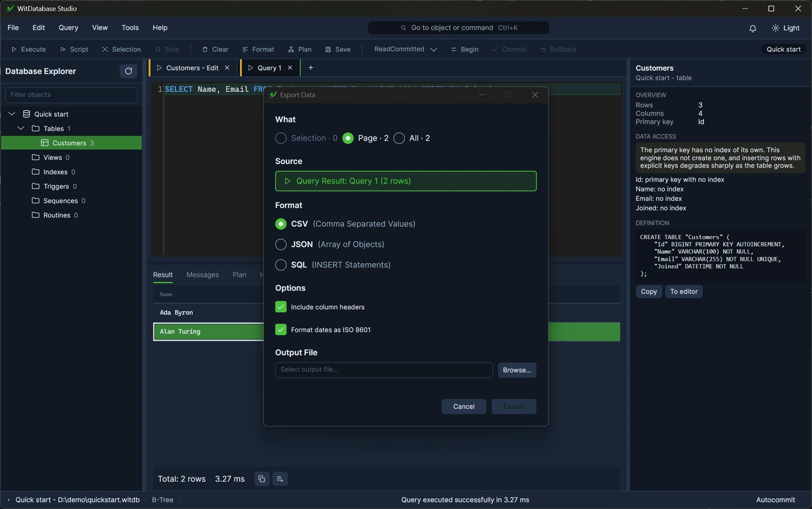Click the Filter objects field
Image resolution: width=812 pixels, height=509 pixels.
click(x=71, y=95)
